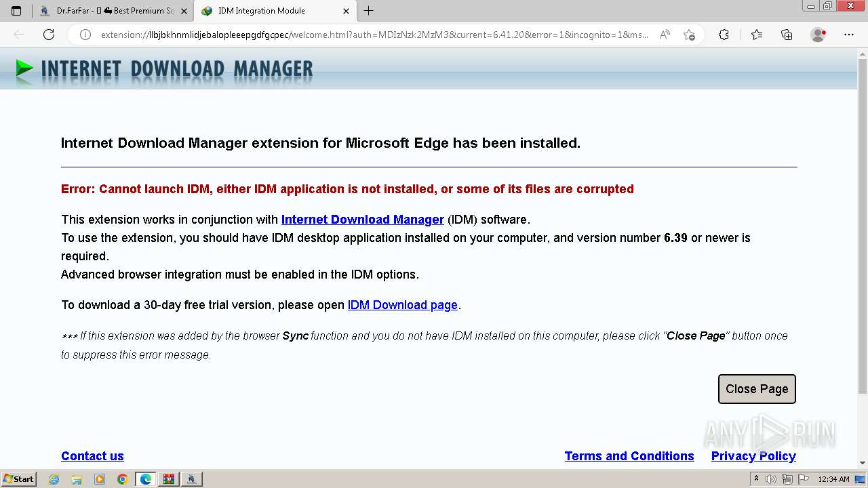868x488 pixels.
Task: Click the extension URL in address bar
Action: tap(374, 35)
